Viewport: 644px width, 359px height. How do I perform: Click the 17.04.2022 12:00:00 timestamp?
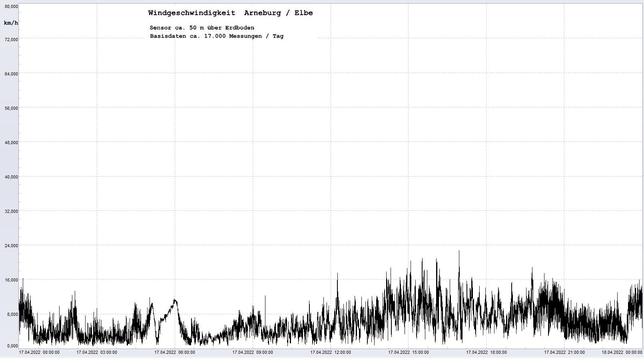[331, 352]
